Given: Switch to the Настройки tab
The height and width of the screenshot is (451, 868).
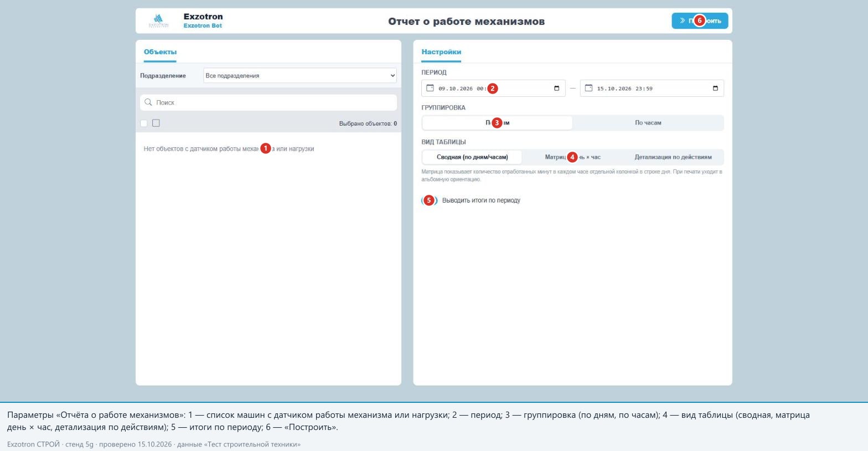Looking at the screenshot, I should coord(441,52).
